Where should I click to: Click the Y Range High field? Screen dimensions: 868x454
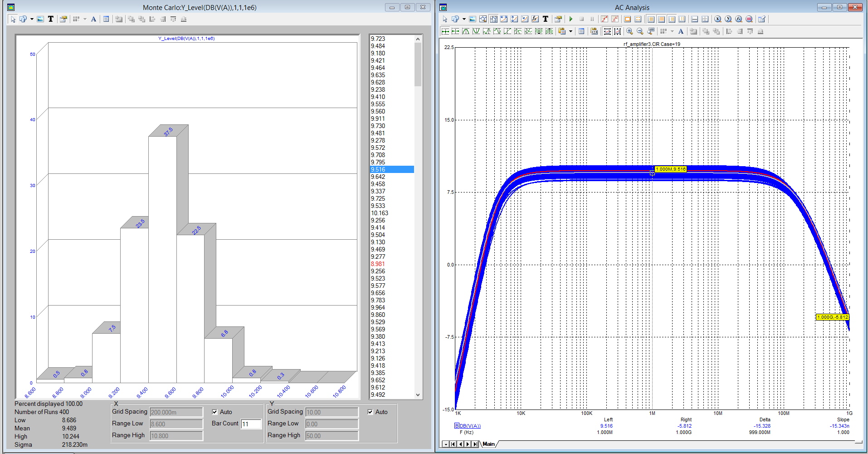pyautogui.click(x=332, y=436)
